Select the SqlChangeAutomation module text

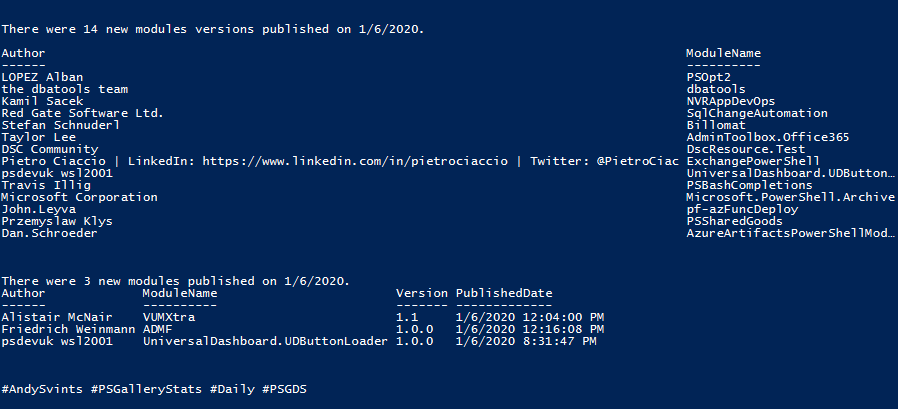757,113
